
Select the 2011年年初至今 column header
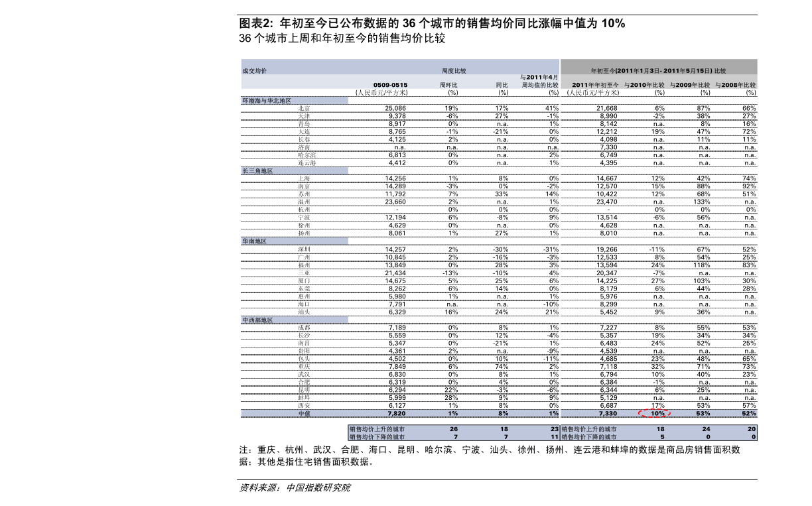coord(595,85)
